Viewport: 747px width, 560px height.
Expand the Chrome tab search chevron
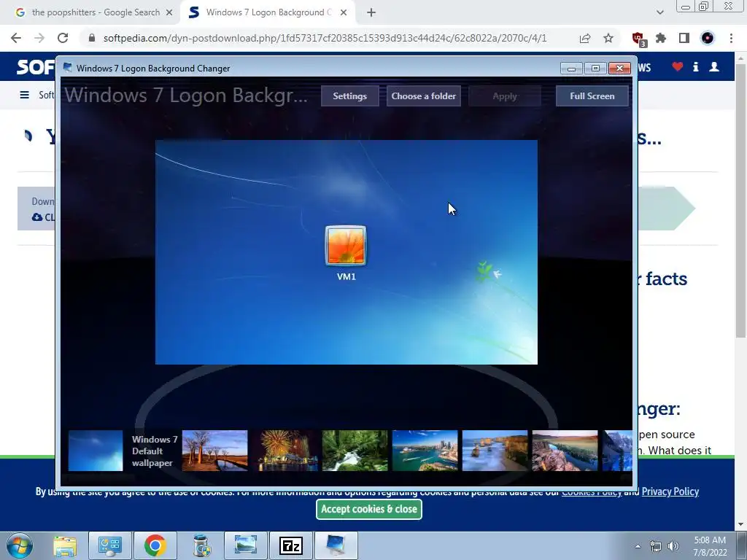tap(659, 12)
